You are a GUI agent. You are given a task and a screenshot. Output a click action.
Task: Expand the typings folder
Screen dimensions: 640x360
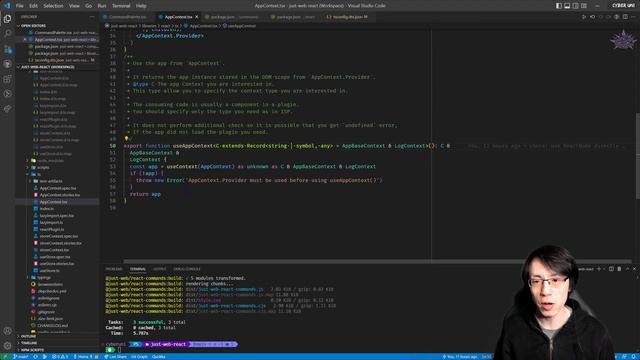[44, 277]
